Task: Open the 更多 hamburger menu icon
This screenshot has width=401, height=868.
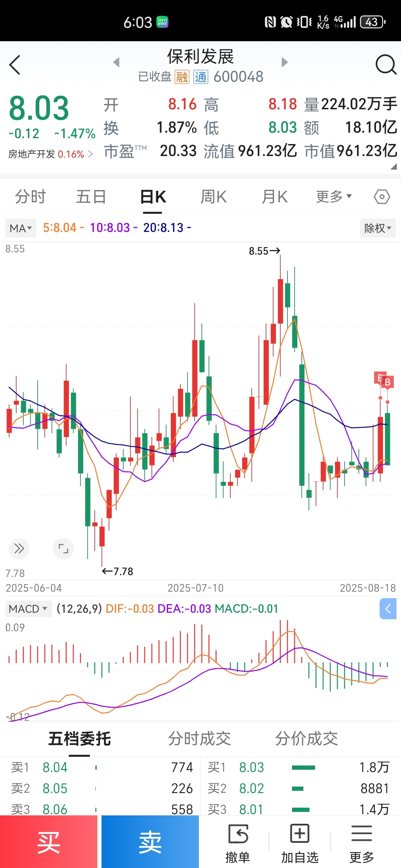Action: 361,842
